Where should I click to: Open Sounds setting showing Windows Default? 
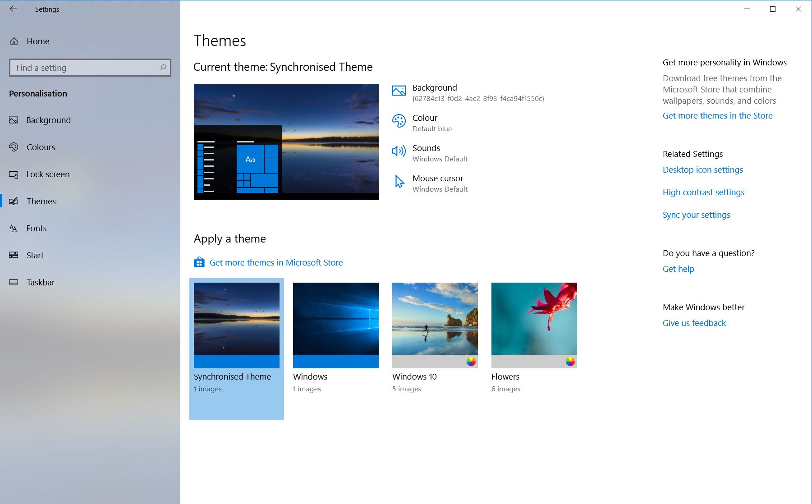click(x=430, y=153)
